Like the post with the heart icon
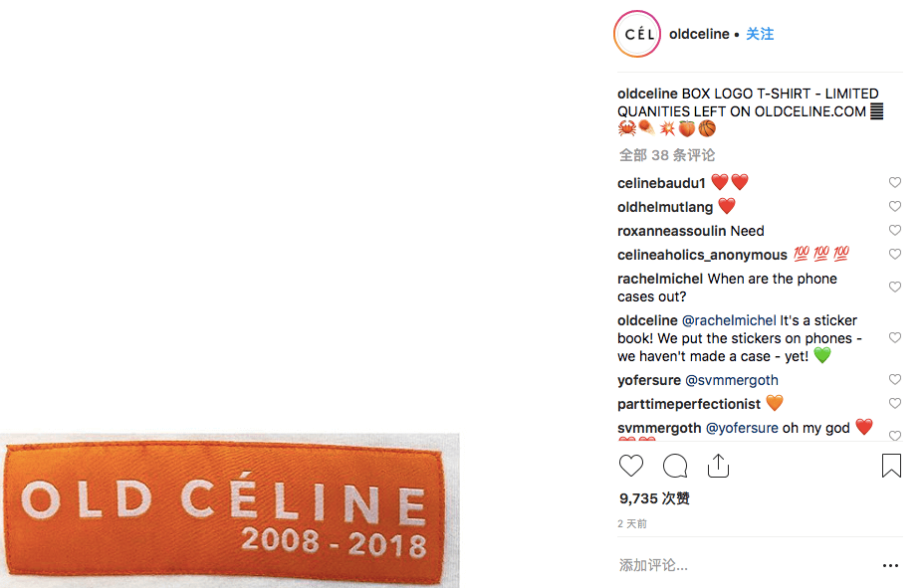The width and height of the screenshot is (924, 588). (x=631, y=466)
